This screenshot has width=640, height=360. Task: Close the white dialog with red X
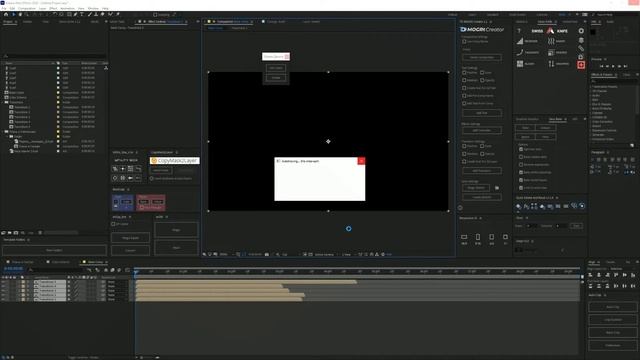click(x=361, y=161)
